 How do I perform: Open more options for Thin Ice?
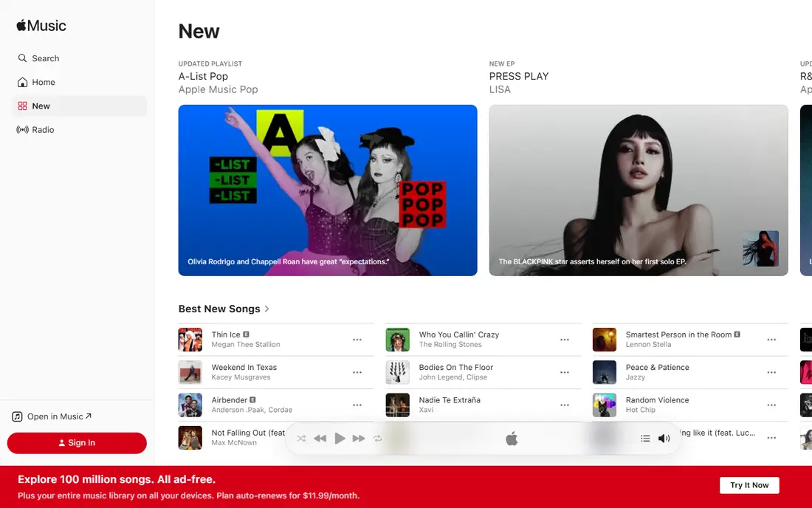(x=357, y=340)
